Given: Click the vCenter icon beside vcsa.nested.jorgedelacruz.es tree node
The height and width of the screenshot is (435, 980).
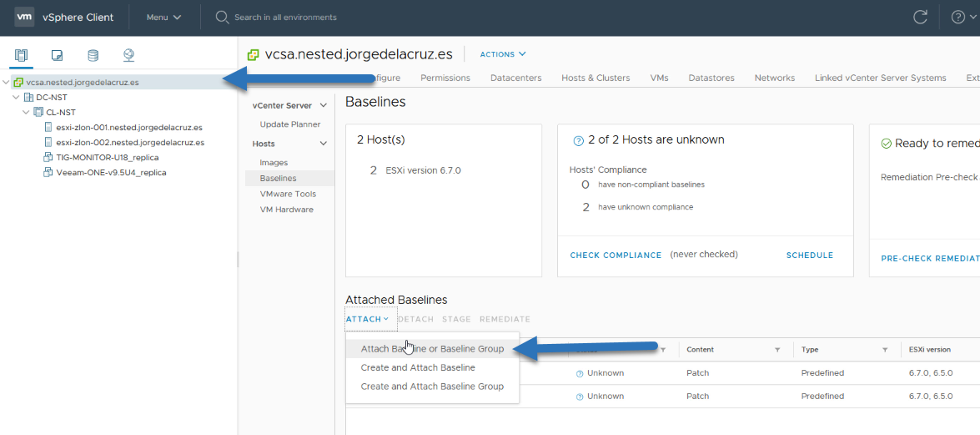Looking at the screenshot, I should click(x=18, y=82).
